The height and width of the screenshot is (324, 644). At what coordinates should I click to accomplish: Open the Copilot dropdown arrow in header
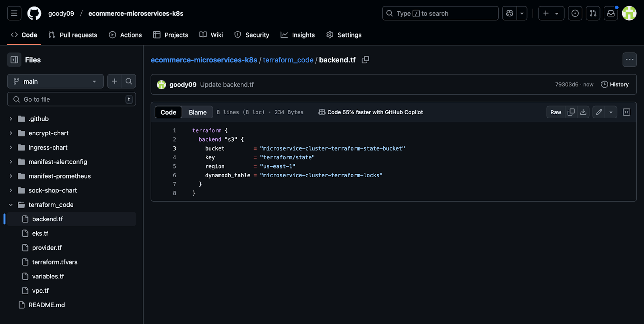pos(522,13)
